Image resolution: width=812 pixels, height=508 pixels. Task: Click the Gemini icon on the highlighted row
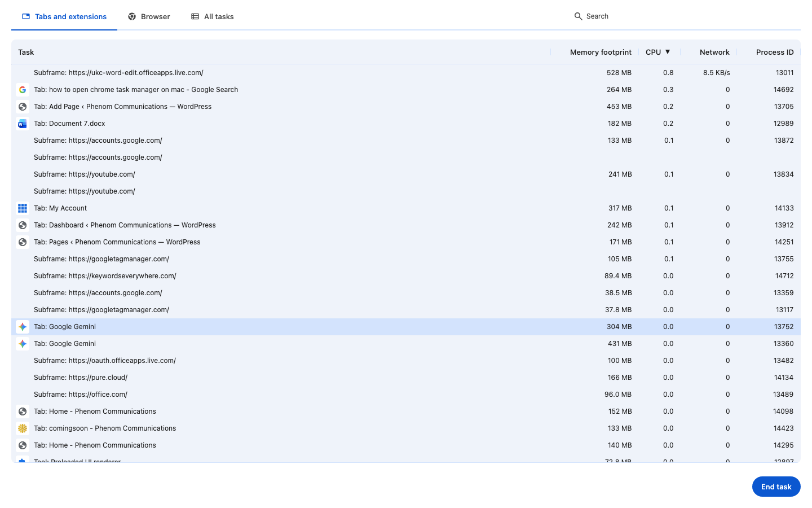(23, 327)
